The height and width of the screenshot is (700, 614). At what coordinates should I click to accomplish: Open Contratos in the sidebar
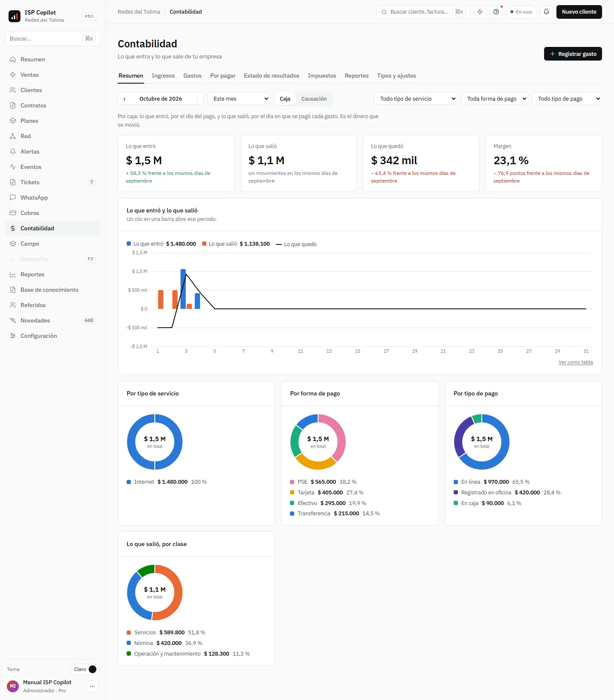coord(53,105)
